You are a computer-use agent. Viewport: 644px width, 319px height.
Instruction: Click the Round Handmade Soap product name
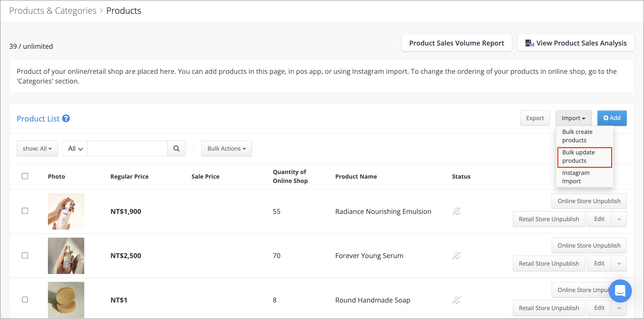pos(373,300)
